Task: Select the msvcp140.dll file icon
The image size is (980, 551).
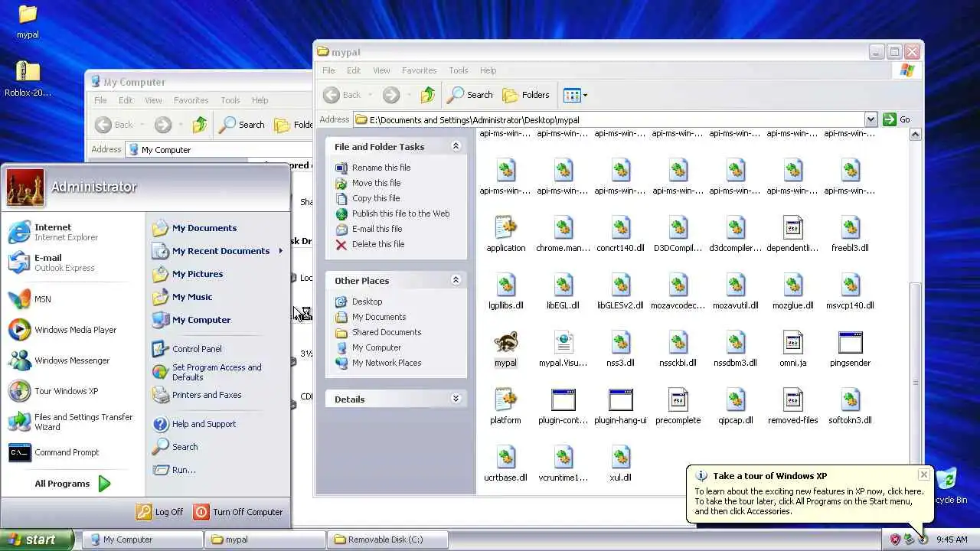Action: tap(850, 285)
